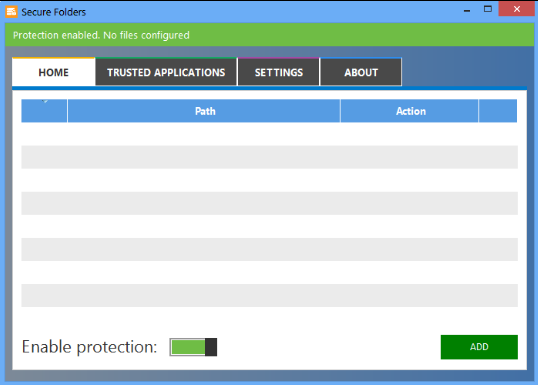Maximize the Secure Folders window
538x385 pixels.
(x=488, y=9)
